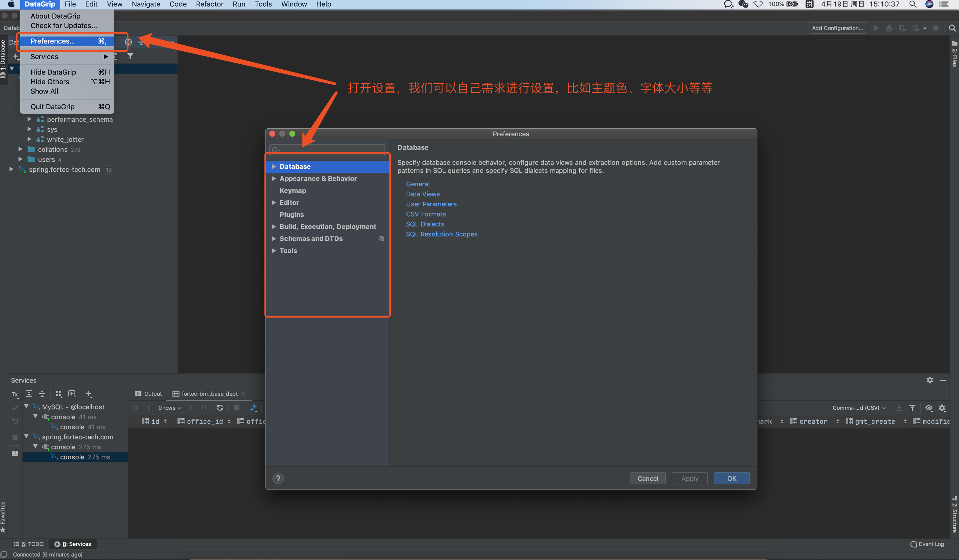This screenshot has width=959, height=560.
Task: Expand the Editor settings node
Action: (x=274, y=203)
